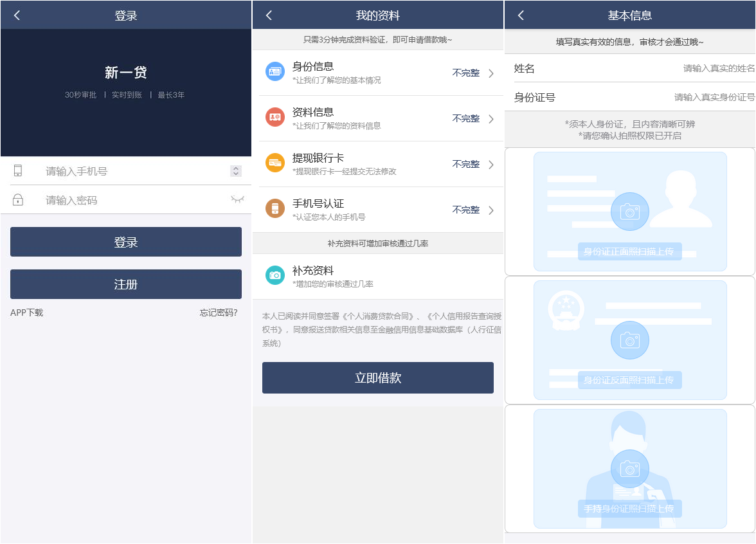
Task: Click the 最长3年 banner text
Action: tap(171, 95)
